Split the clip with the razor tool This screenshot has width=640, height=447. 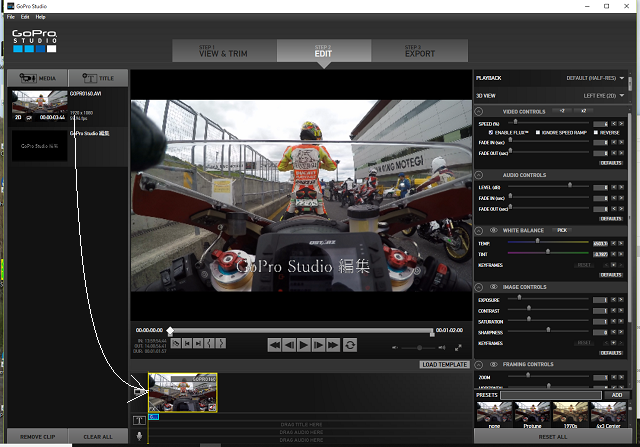176,343
